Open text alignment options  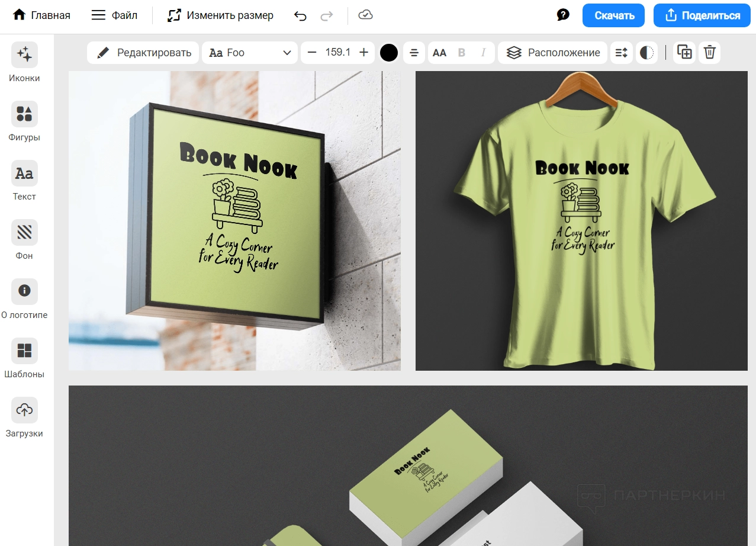[414, 53]
